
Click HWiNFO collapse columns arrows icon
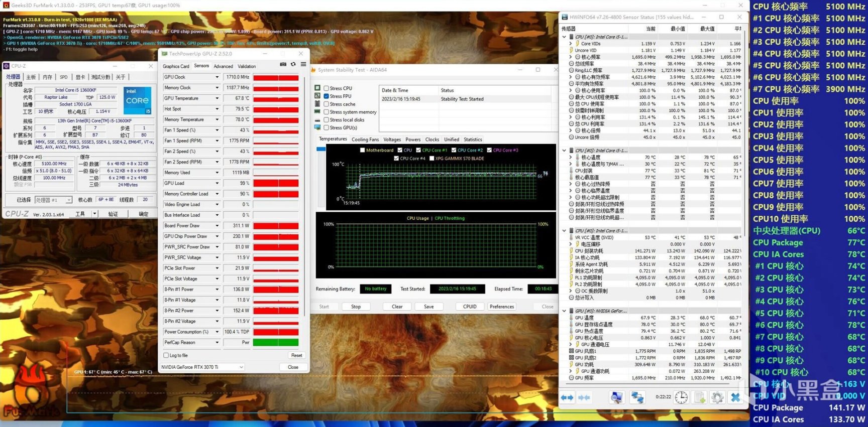[584, 397]
